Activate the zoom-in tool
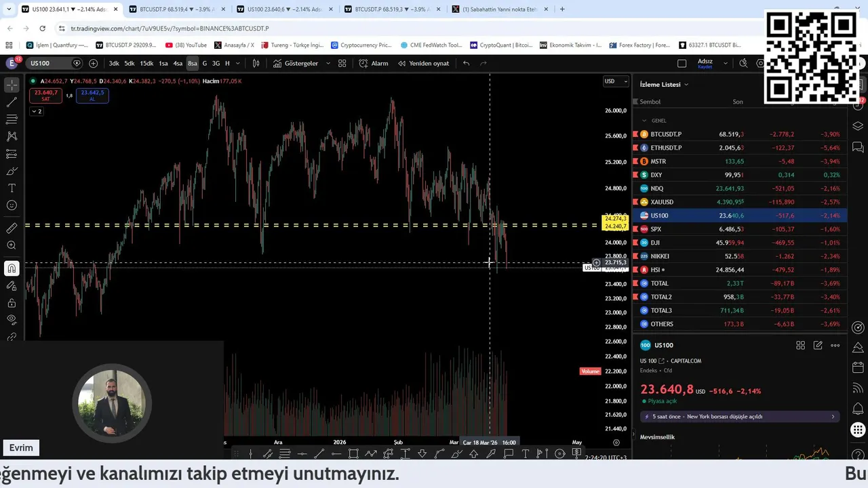Screen dimensions: 868x488 [x=12, y=245]
